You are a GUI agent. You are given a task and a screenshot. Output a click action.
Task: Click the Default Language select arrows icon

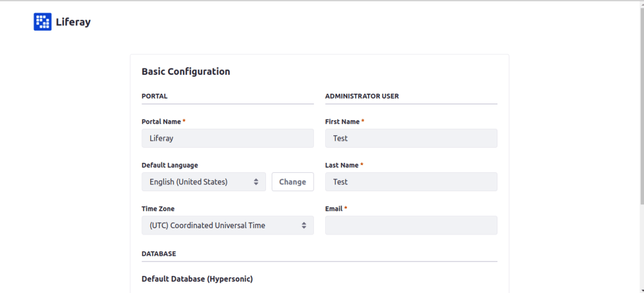pyautogui.click(x=256, y=182)
